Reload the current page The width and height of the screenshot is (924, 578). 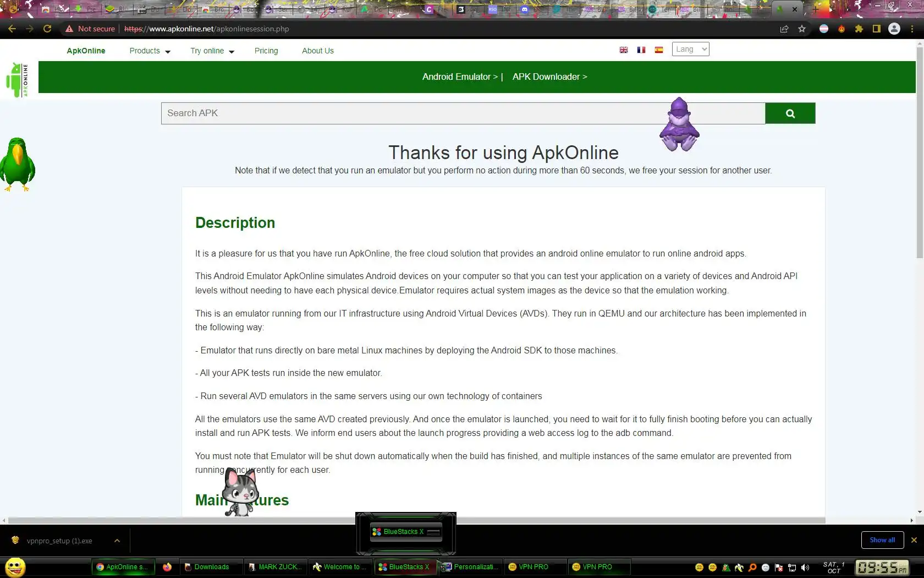click(47, 29)
